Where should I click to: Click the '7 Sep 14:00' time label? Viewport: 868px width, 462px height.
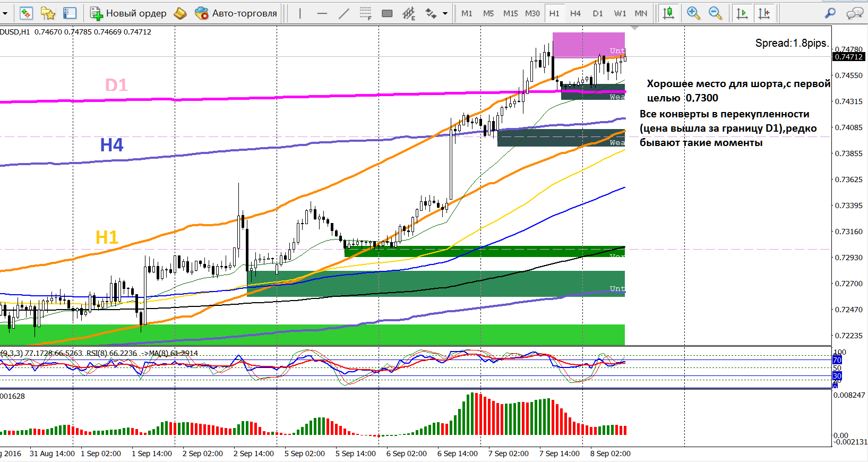(x=560, y=454)
